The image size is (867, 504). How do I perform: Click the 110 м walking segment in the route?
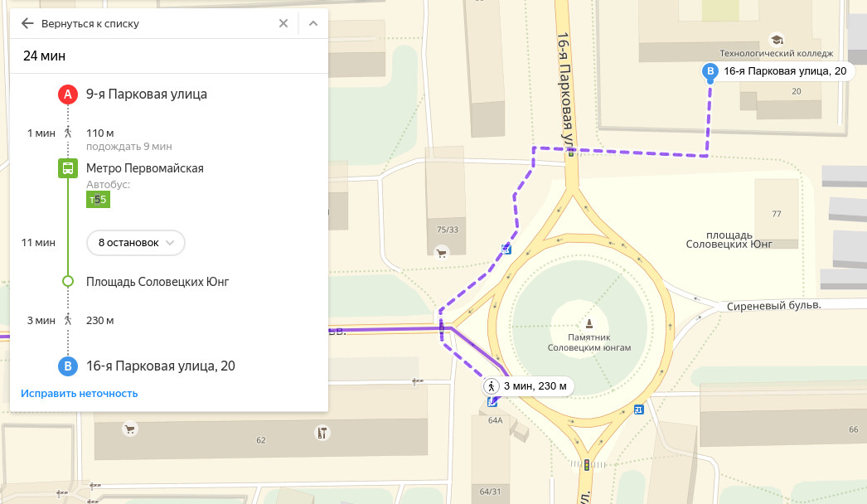[x=100, y=133]
